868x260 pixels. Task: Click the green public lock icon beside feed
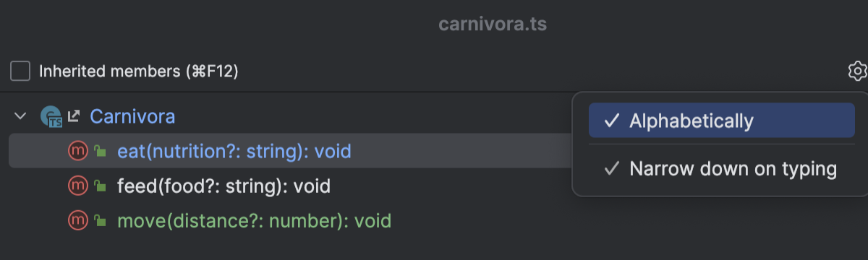click(x=101, y=187)
